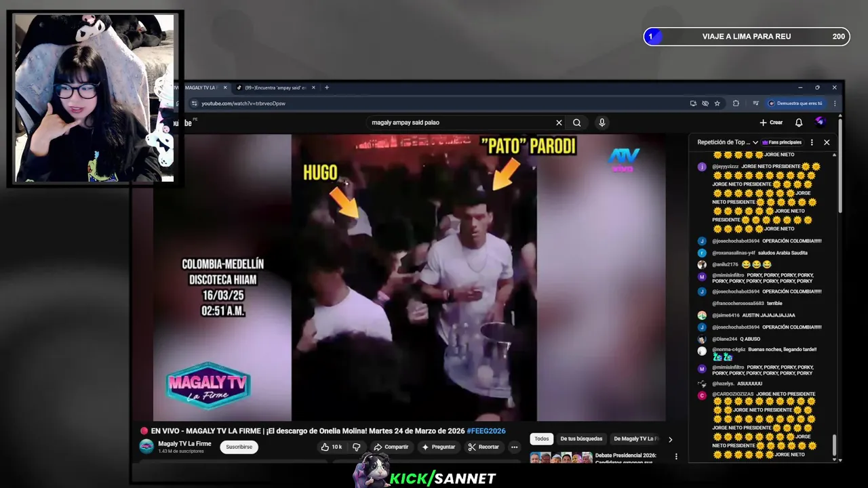Like the video with 10 k likes
Viewport: 868px width, 488px height.
[332, 447]
